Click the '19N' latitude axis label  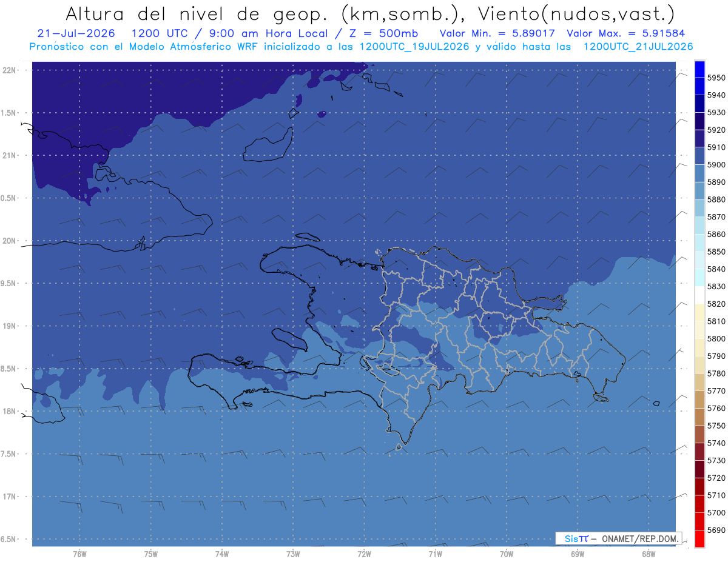point(9,326)
